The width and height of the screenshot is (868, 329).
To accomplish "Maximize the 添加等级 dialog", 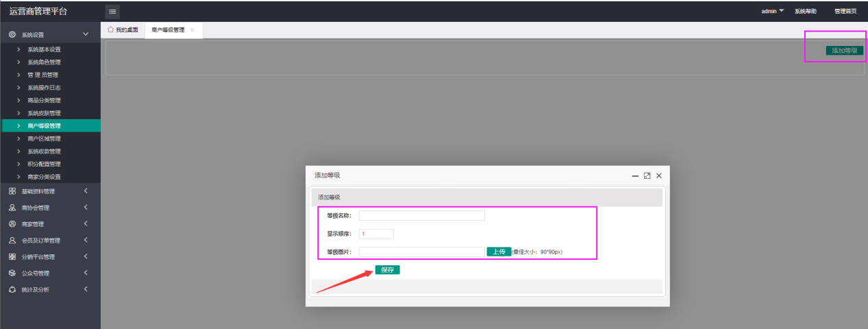I will point(647,176).
